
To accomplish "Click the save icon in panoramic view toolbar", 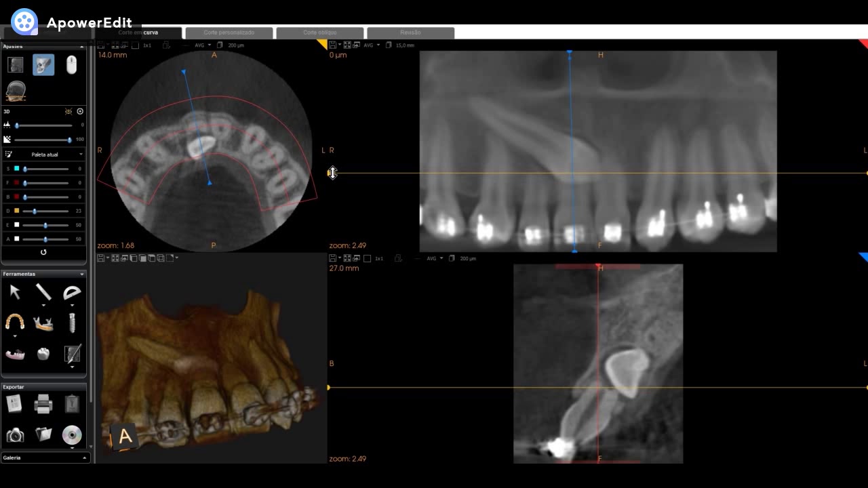I will pos(332,45).
